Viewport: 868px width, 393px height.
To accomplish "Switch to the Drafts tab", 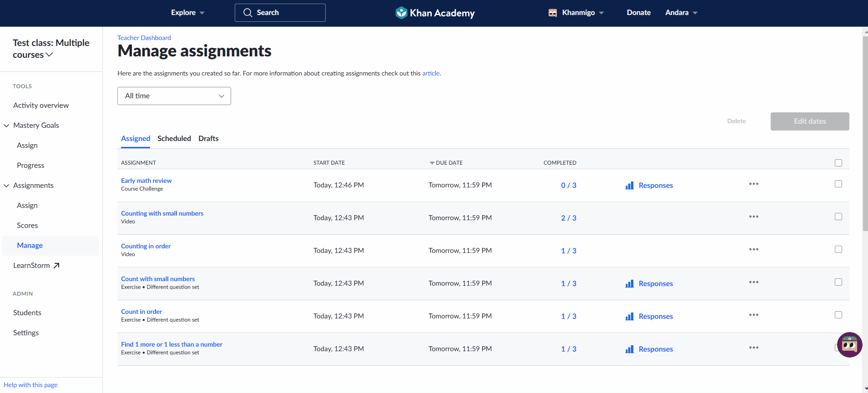I will (208, 139).
